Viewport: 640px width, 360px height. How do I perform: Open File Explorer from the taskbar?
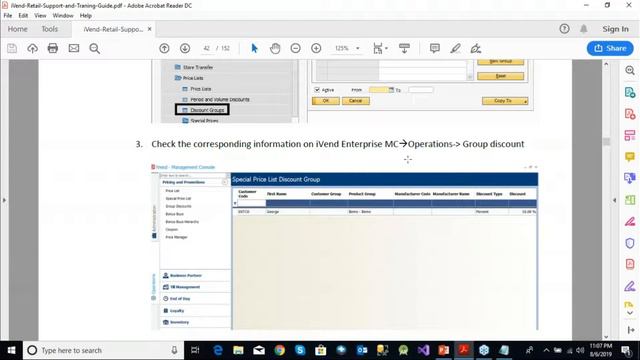click(238, 350)
